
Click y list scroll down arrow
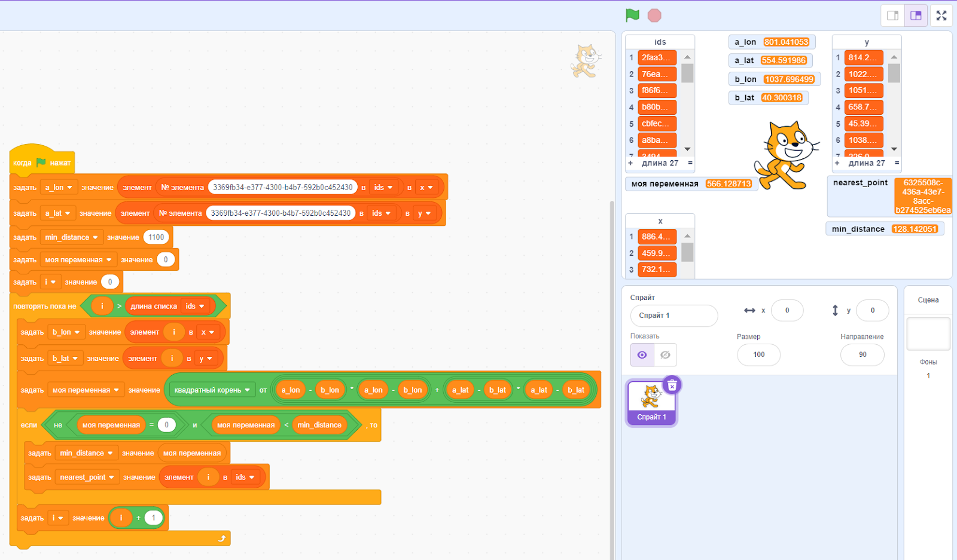tap(894, 149)
